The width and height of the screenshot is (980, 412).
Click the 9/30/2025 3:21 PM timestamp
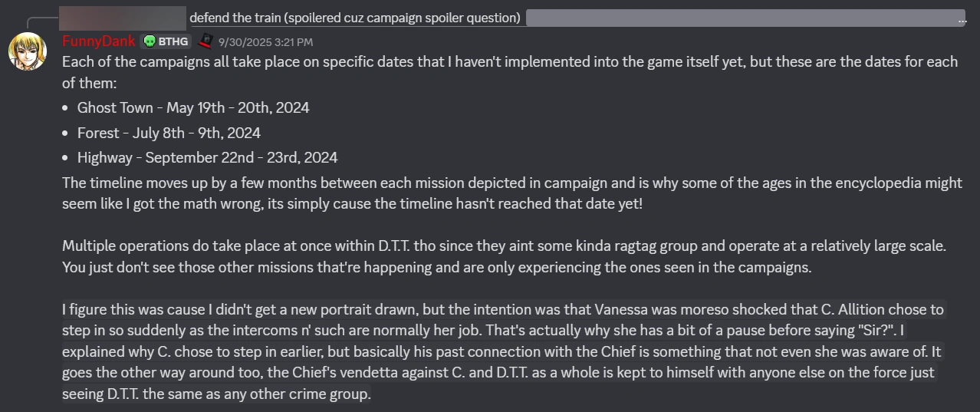pos(265,42)
